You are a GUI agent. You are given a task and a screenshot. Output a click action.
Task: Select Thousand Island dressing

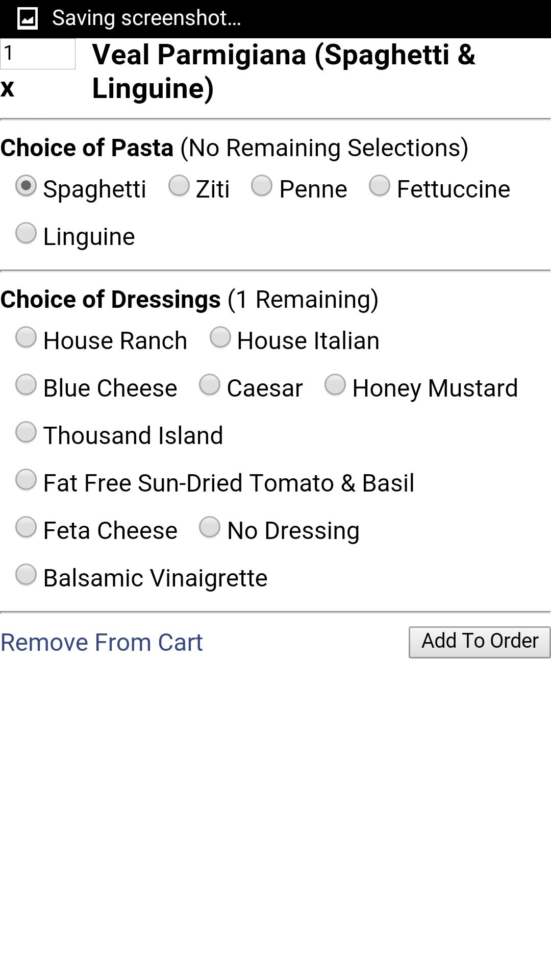(x=26, y=432)
